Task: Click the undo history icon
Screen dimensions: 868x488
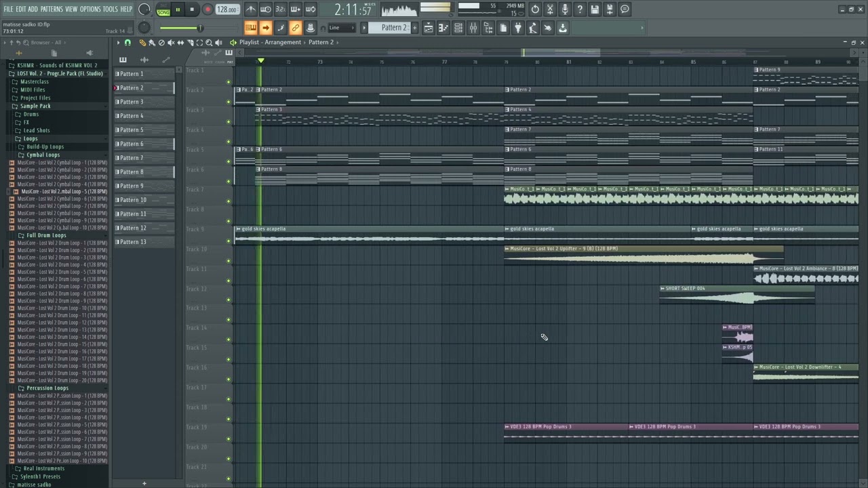Action: click(535, 9)
